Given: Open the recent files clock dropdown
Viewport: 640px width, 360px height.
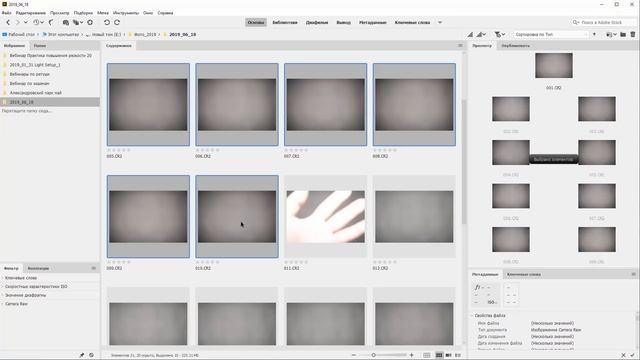Looking at the screenshot, I should pos(38,22).
